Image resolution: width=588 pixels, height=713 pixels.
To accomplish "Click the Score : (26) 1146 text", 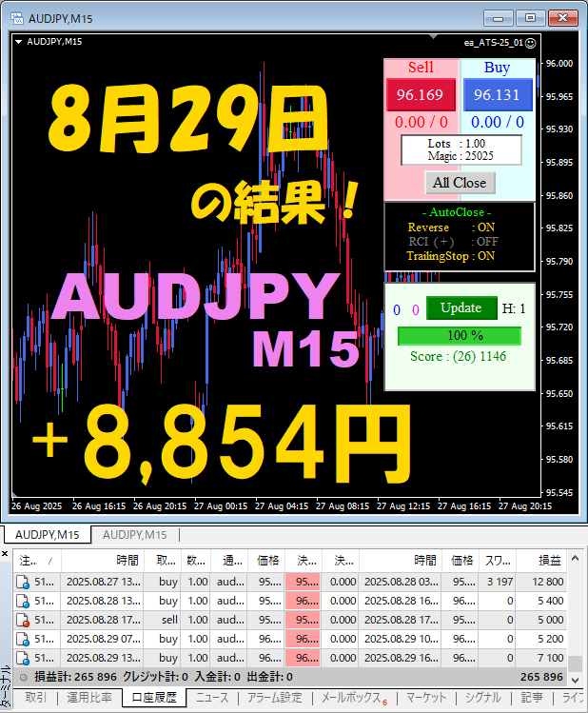I will (x=458, y=356).
